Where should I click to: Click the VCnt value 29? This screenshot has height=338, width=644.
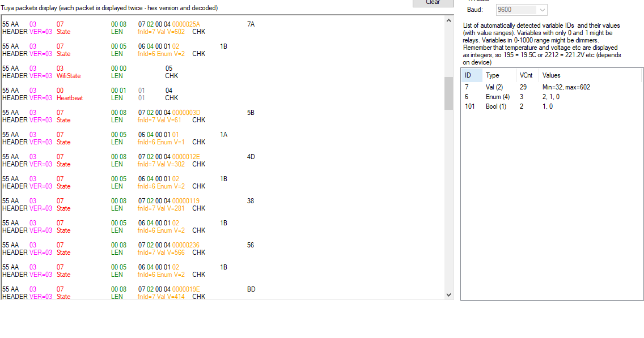click(x=523, y=87)
